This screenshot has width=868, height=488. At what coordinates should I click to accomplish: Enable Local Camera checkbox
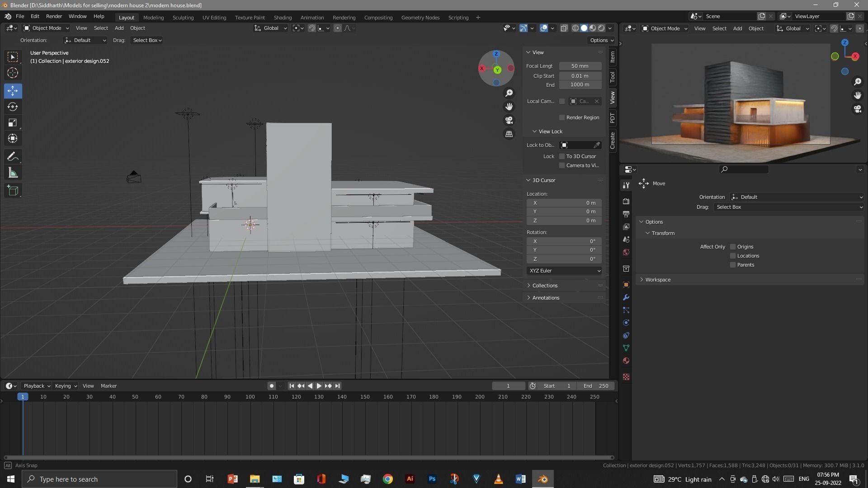point(562,101)
